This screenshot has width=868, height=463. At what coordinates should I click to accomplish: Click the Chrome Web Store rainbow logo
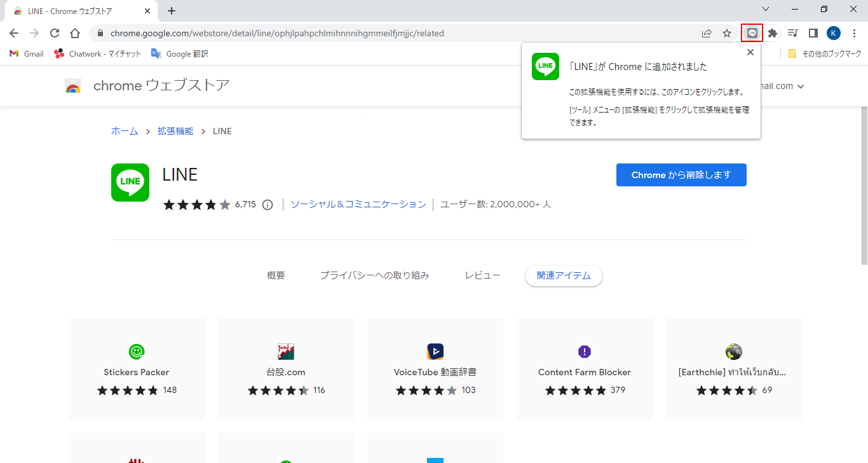[x=73, y=86]
